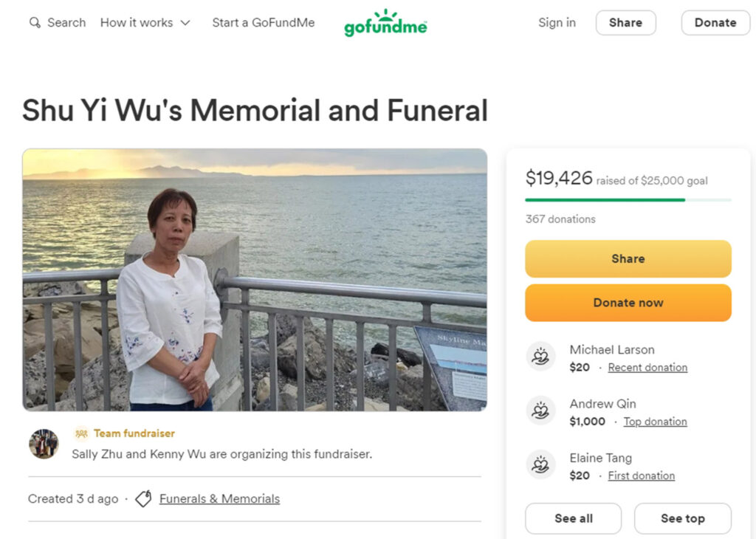Image resolution: width=756 pixels, height=539 pixels.
Task: Open the Recent donation link
Action: coord(647,368)
